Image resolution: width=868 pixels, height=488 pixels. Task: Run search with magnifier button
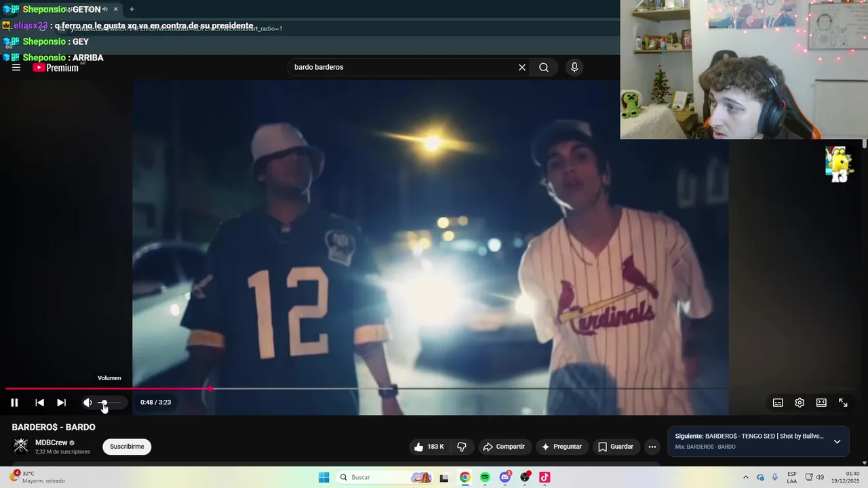click(x=544, y=67)
